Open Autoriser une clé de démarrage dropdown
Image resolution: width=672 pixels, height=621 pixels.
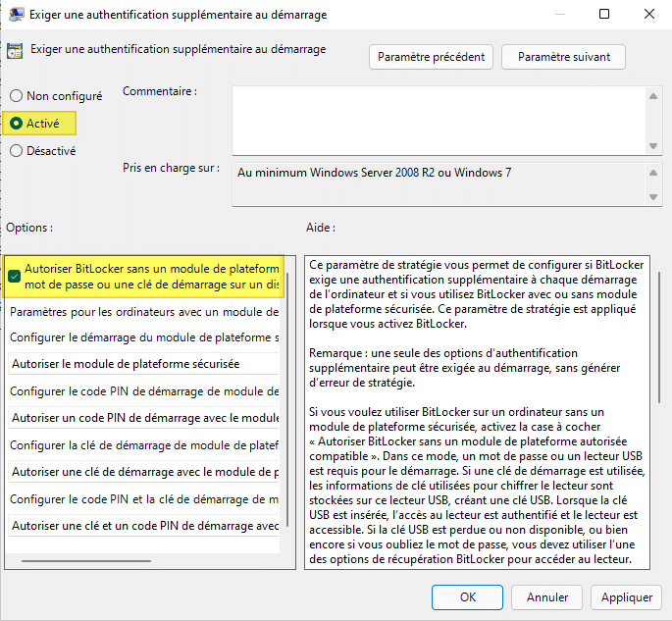pos(144,472)
